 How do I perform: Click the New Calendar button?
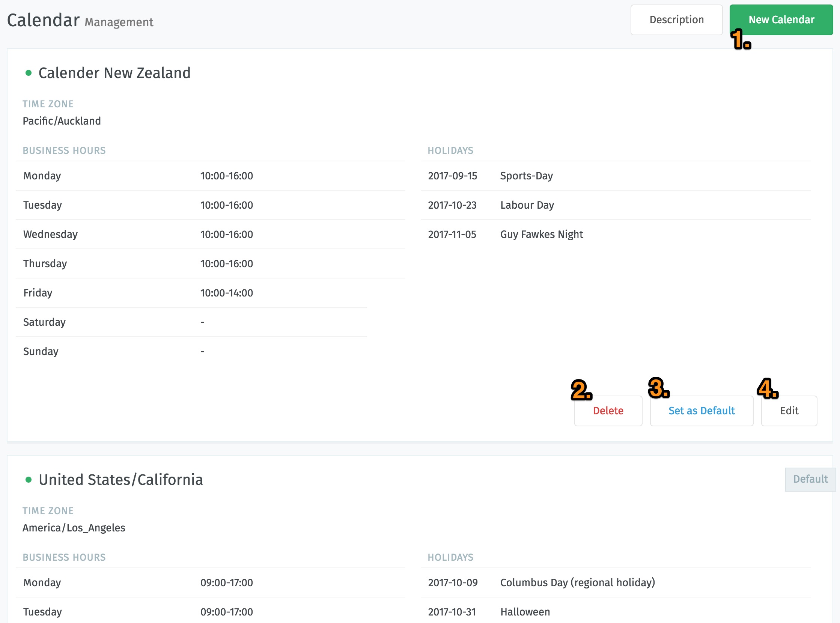[x=781, y=20]
